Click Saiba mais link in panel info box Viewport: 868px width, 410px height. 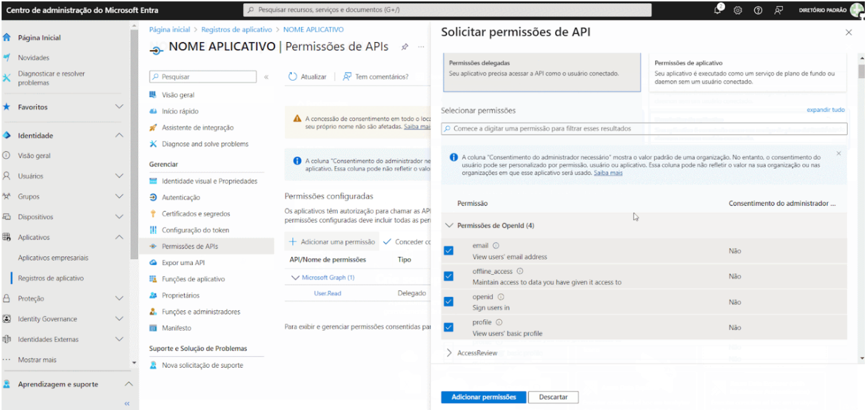click(x=608, y=173)
